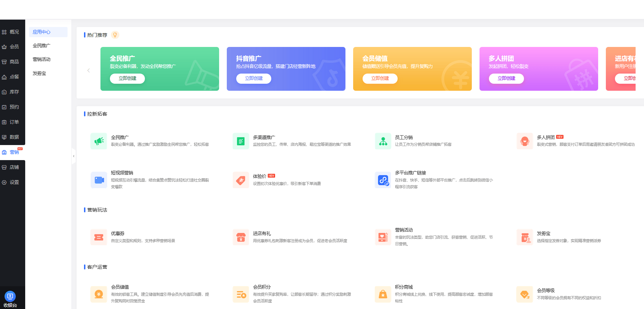This screenshot has width=644, height=309.
Task: Click the 收银台 cashier icon
Action: (x=10, y=296)
